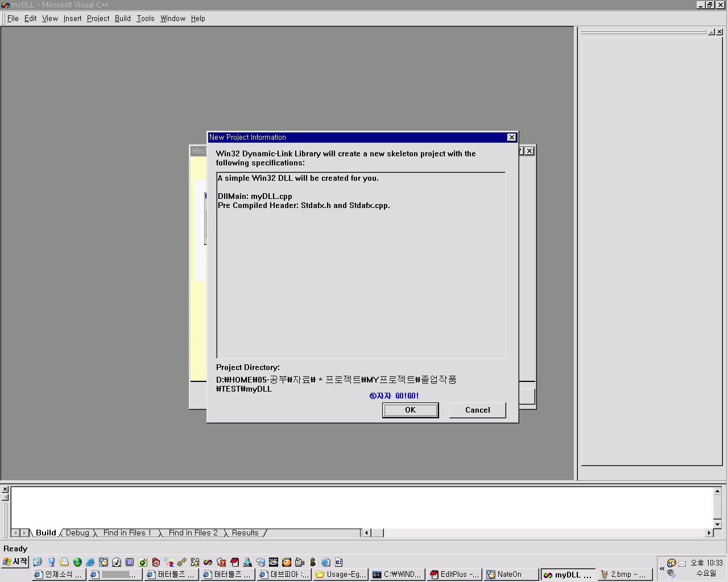Image resolution: width=728 pixels, height=582 pixels.
Task: Open the File menu
Action: coord(13,18)
